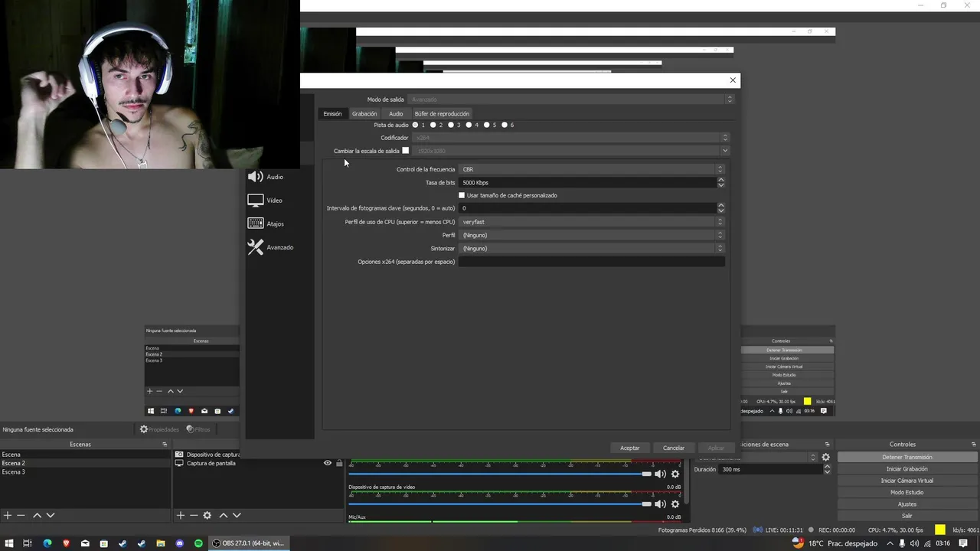Open the Modo de salida dropdown
Viewport: 980px width, 551px height.
[571, 99]
